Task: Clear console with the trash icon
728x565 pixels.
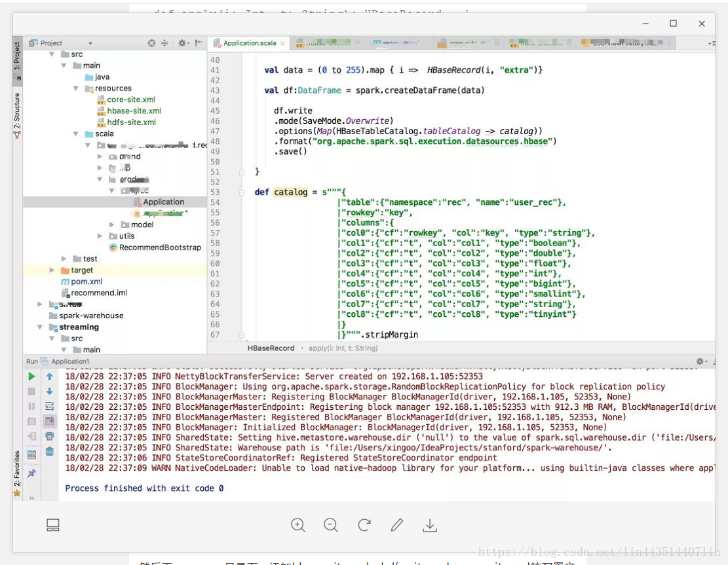Action: (50, 451)
